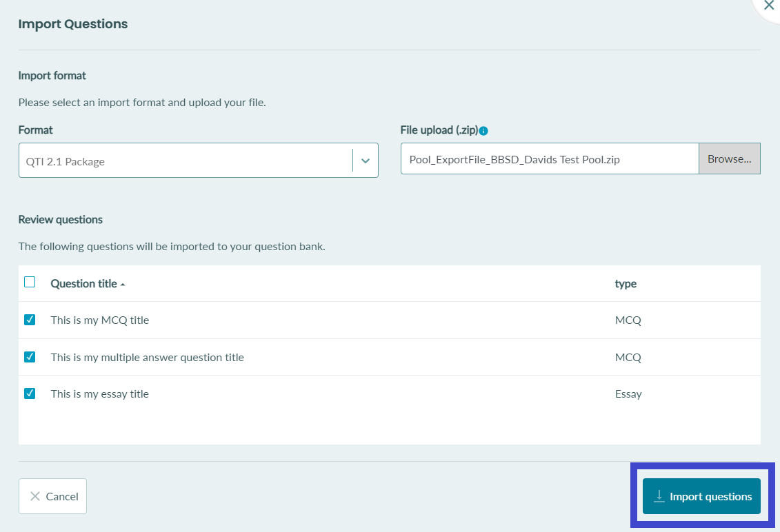Browse for a zip file

point(729,158)
